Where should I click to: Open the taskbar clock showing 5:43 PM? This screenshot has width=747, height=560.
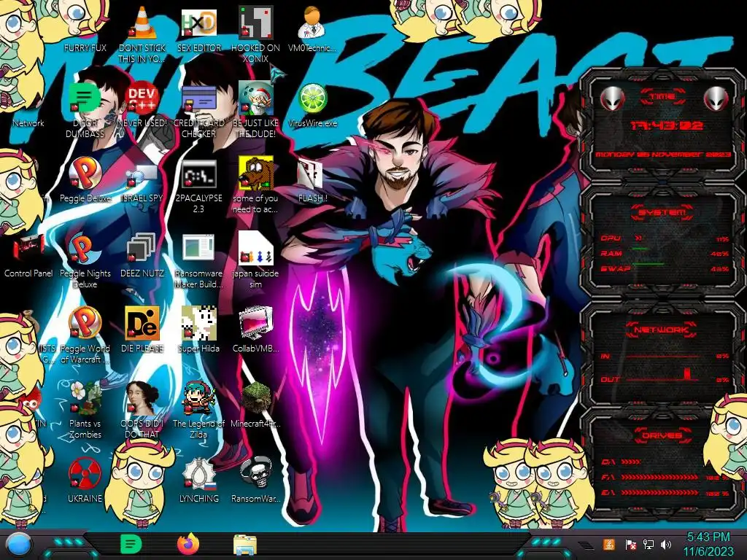[x=708, y=545]
